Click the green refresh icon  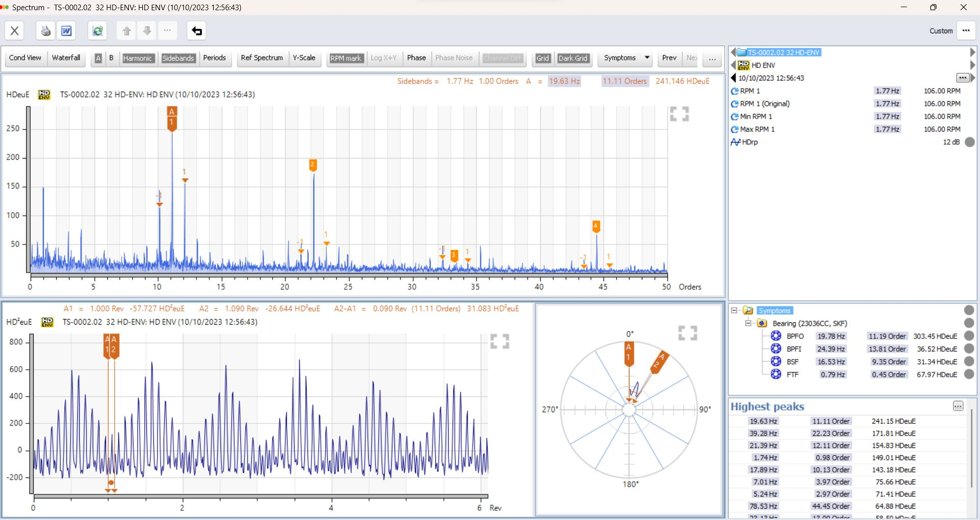click(97, 31)
